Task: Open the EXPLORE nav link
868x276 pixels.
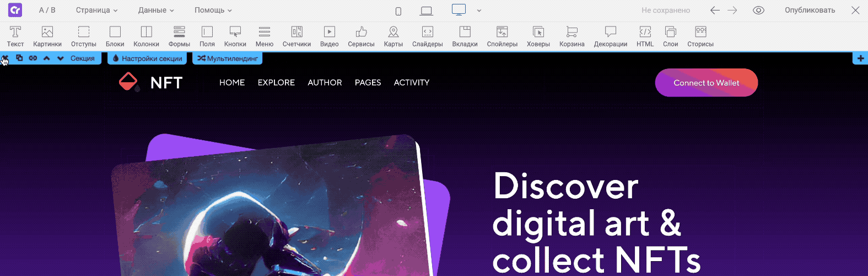Action: point(276,82)
